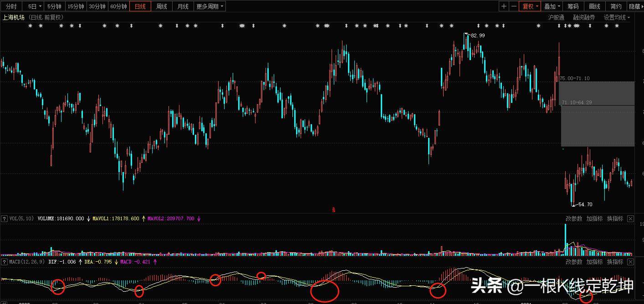This screenshot has width=644, height=304.
Task: Click MACD(12,26,9) indicator label
Action: (x=27, y=262)
